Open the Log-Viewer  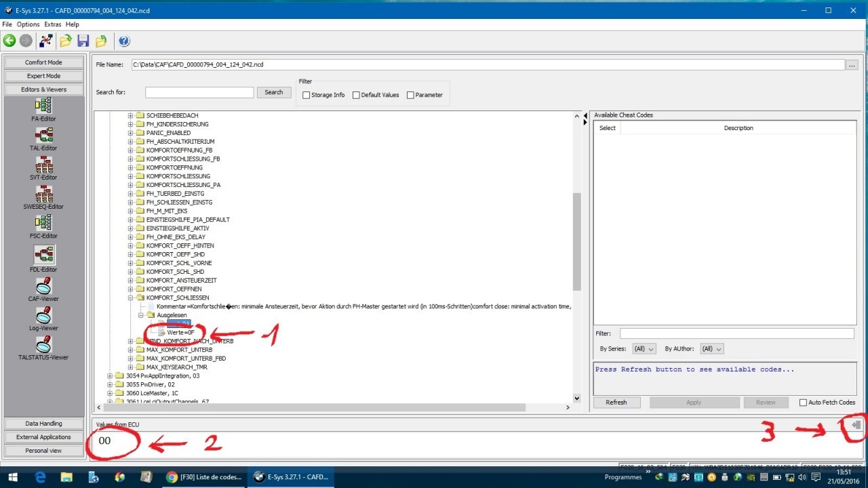pyautogui.click(x=44, y=319)
